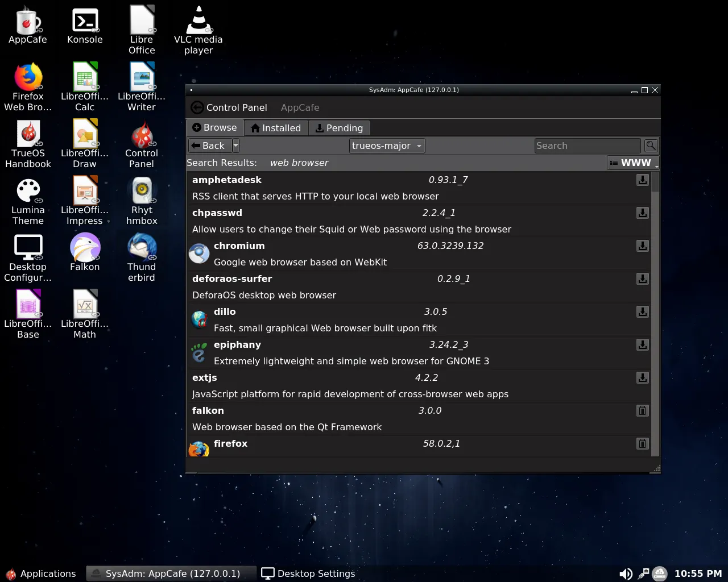Image resolution: width=728 pixels, height=582 pixels.
Task: Open LibreOffice Impress desktop icon
Action: pyautogui.click(x=85, y=201)
